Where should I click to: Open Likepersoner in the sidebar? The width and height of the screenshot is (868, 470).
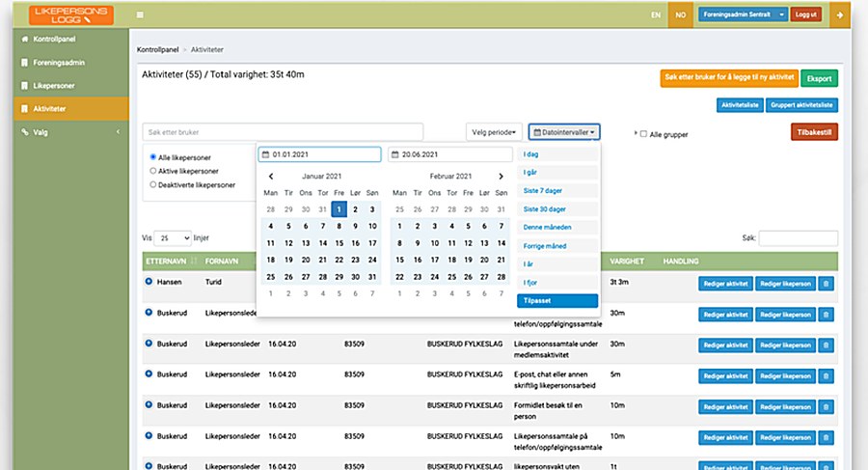70,86
